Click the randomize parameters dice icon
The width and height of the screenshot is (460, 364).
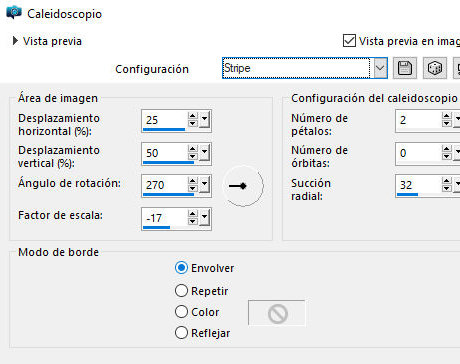coord(435,68)
